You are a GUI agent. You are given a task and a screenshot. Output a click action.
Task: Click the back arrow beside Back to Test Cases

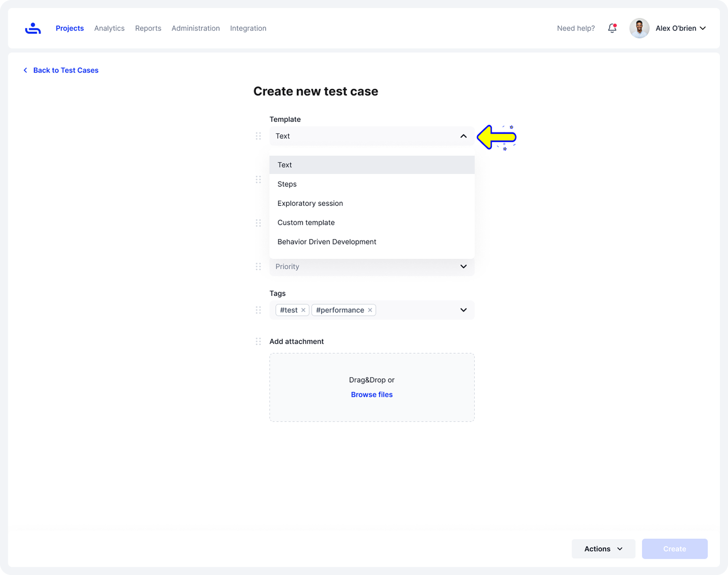point(25,70)
